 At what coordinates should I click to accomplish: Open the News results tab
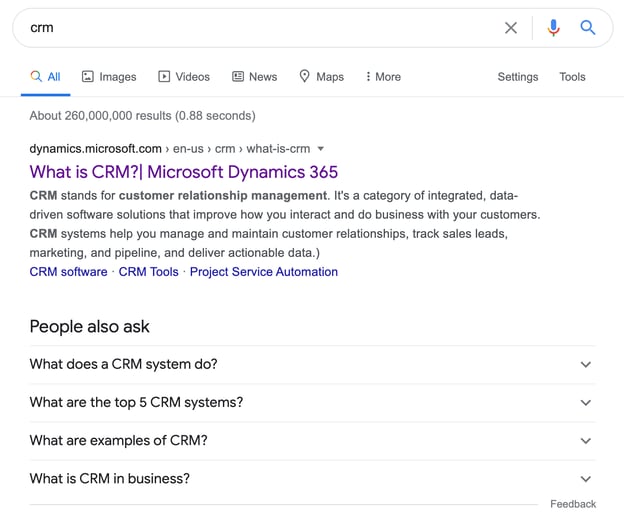pos(254,77)
